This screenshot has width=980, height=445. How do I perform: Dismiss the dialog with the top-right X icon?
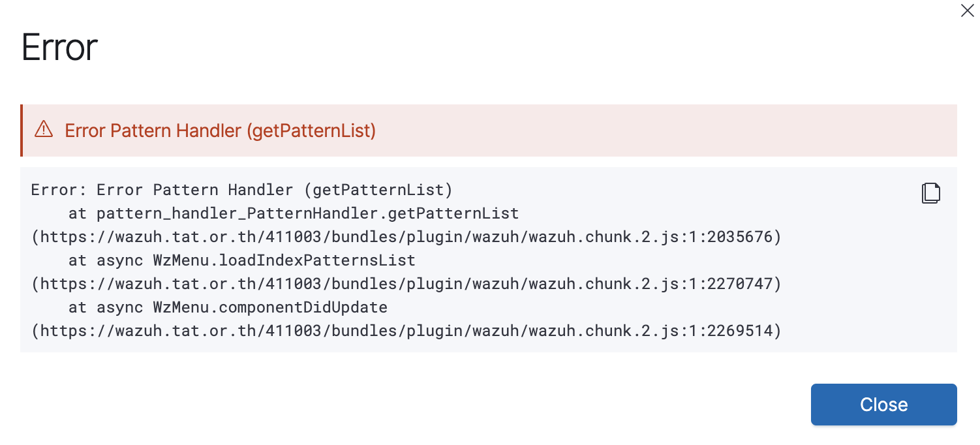click(x=967, y=10)
